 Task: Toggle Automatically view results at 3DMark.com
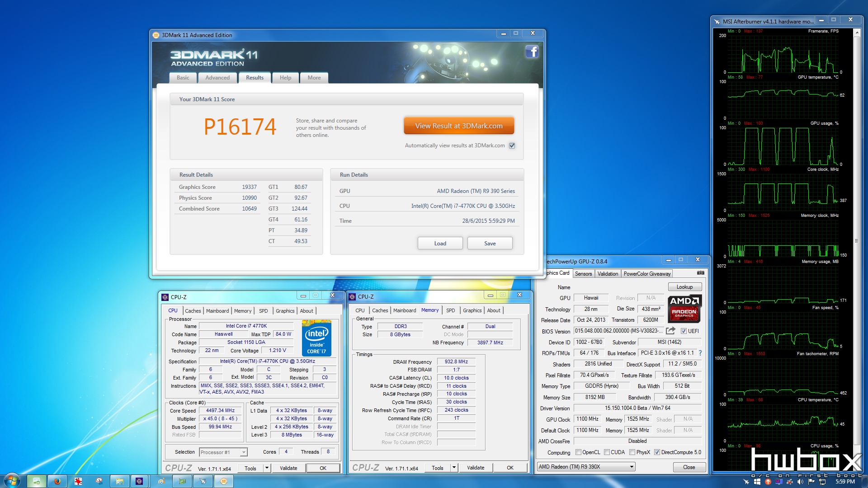512,145
